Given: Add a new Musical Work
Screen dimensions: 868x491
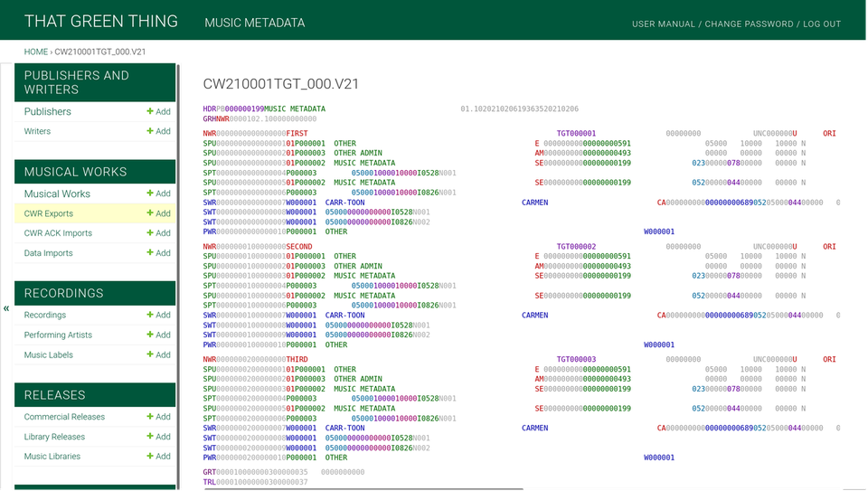Looking at the screenshot, I should pyautogui.click(x=158, y=194).
